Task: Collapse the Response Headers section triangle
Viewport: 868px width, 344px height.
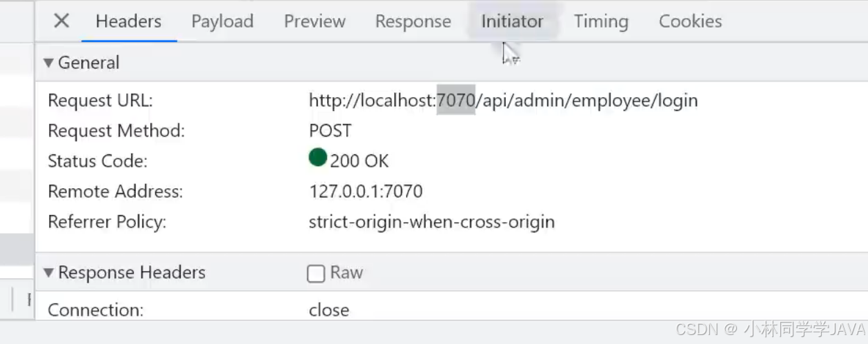Action: [48, 273]
